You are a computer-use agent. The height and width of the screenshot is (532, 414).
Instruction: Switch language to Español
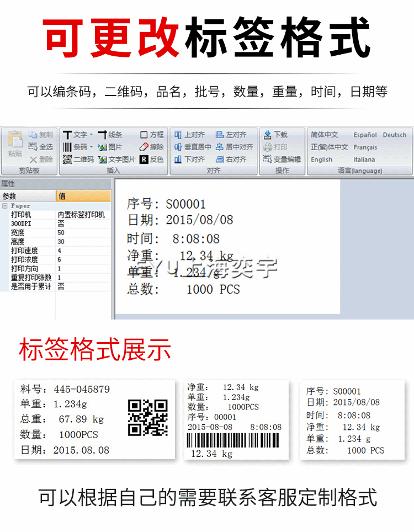pyautogui.click(x=365, y=135)
